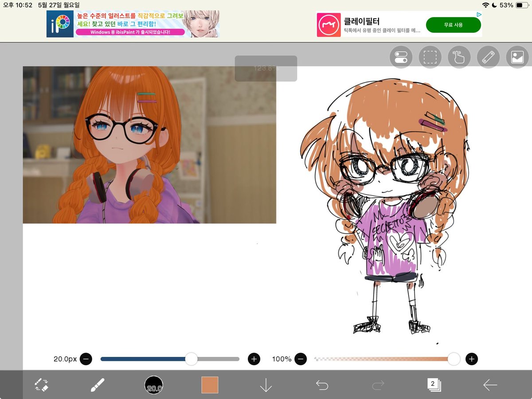Open the stabilizer hand icon
This screenshot has height=399, width=532.
pyautogui.click(x=459, y=57)
